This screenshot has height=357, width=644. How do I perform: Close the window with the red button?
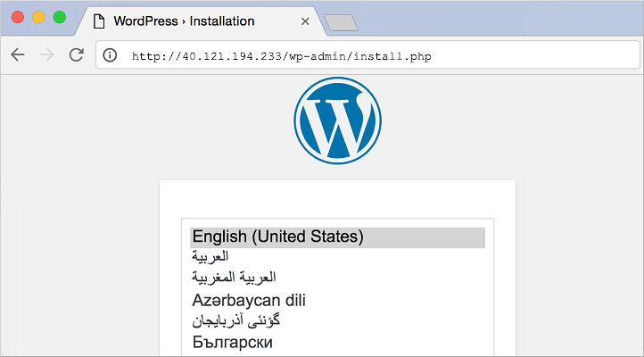click(18, 17)
